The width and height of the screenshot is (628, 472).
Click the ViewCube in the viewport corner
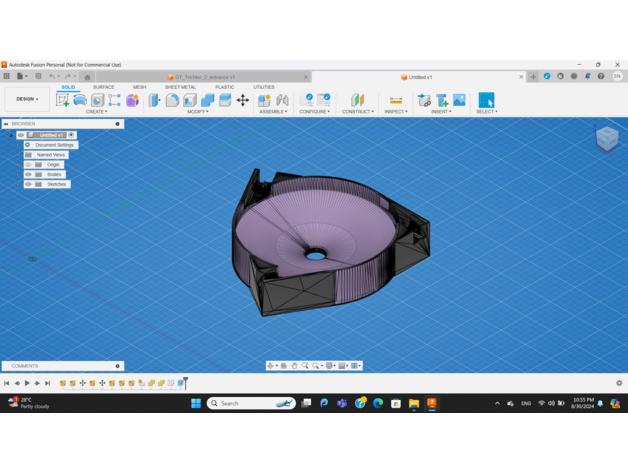[x=607, y=139]
